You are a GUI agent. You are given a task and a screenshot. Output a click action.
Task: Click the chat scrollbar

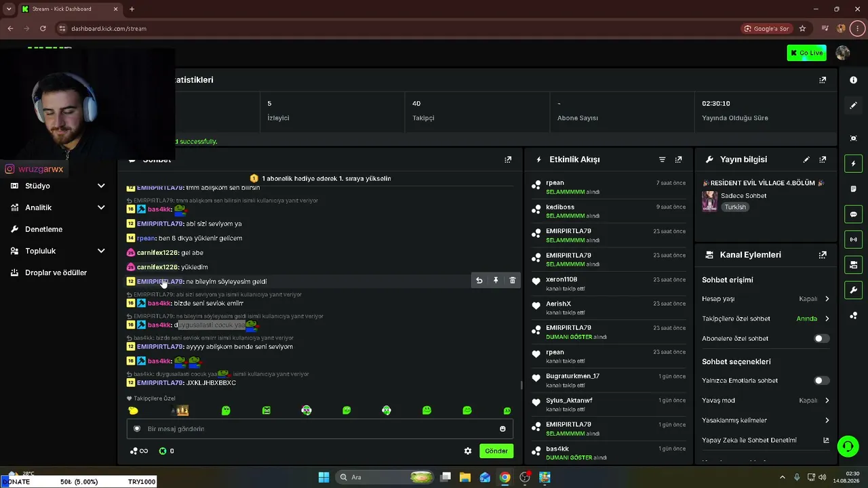521,385
